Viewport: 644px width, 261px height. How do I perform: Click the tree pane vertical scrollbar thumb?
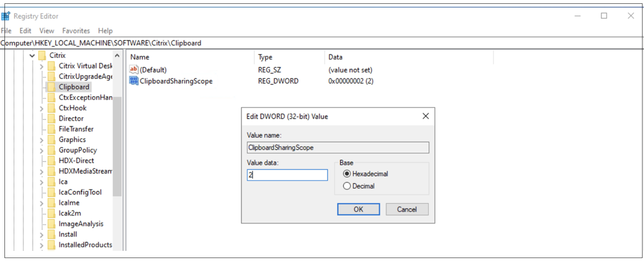click(x=117, y=147)
